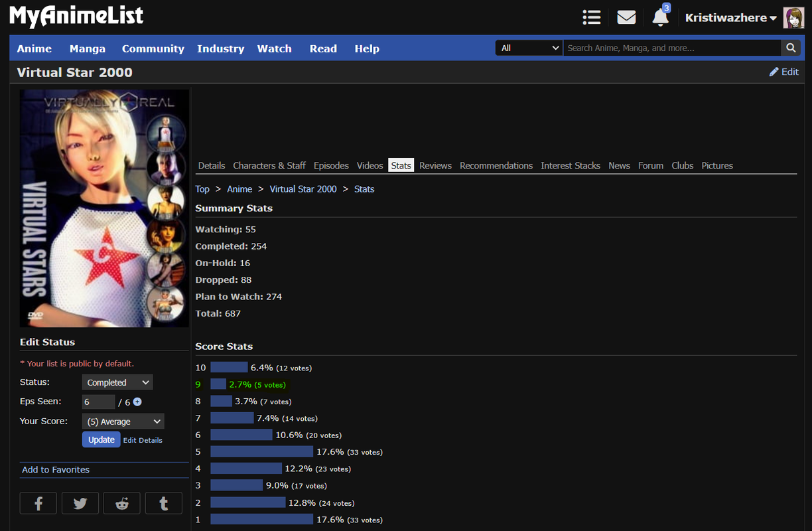Open the Status Completed dropdown
The height and width of the screenshot is (531, 812).
[117, 382]
